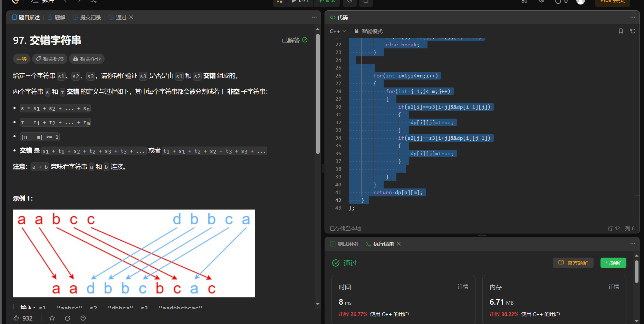Show the 相关标签 tags
This screenshot has height=324, width=644.
[50, 59]
